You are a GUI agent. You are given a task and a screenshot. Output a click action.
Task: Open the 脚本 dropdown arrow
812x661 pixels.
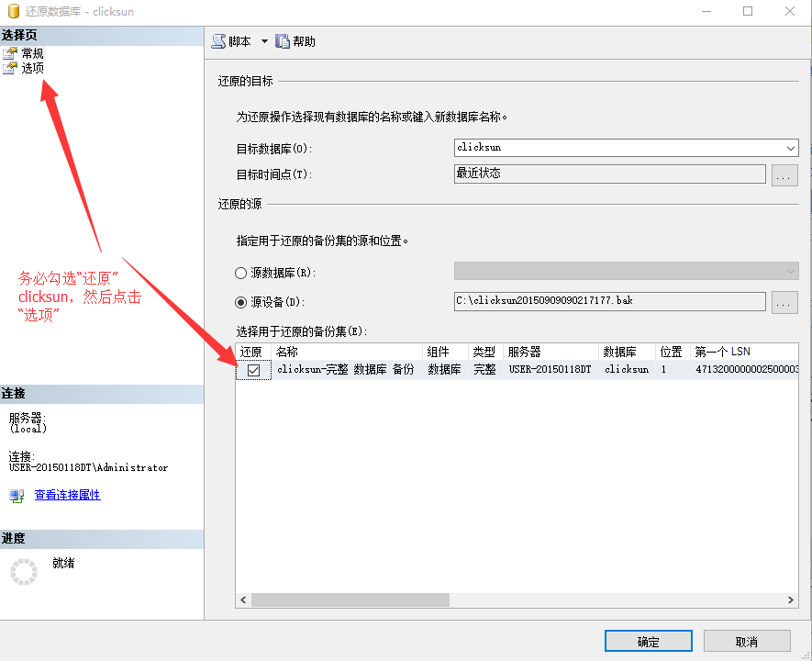[264, 41]
